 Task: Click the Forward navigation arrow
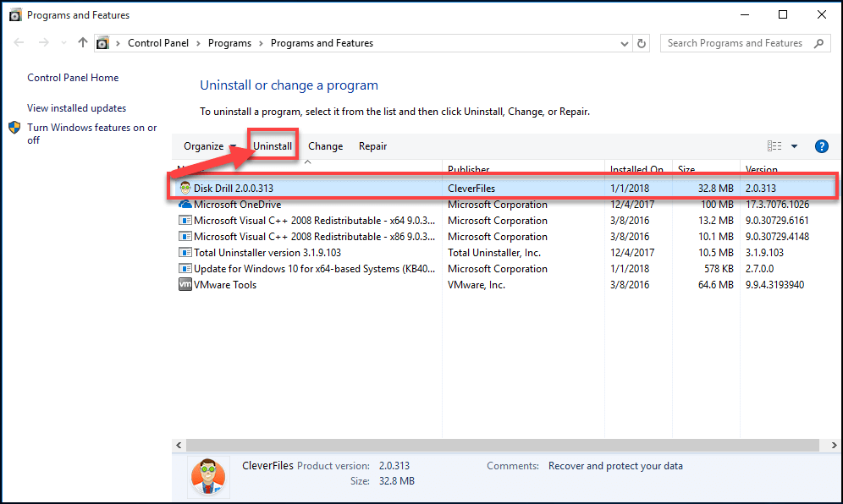coord(43,42)
